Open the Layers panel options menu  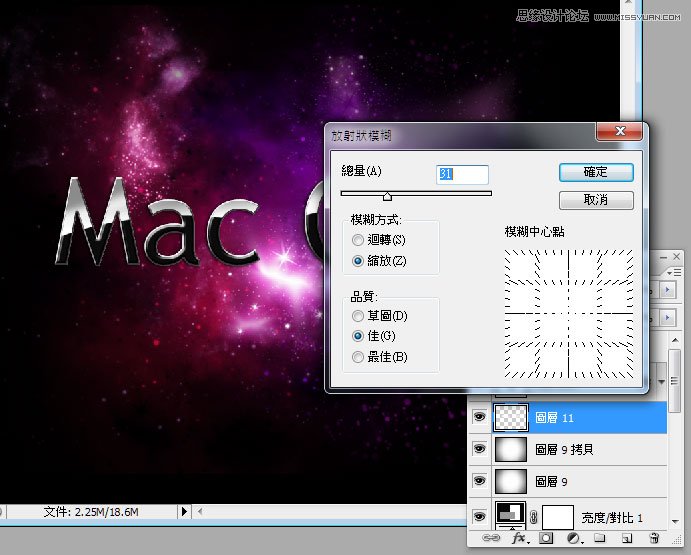click(674, 273)
